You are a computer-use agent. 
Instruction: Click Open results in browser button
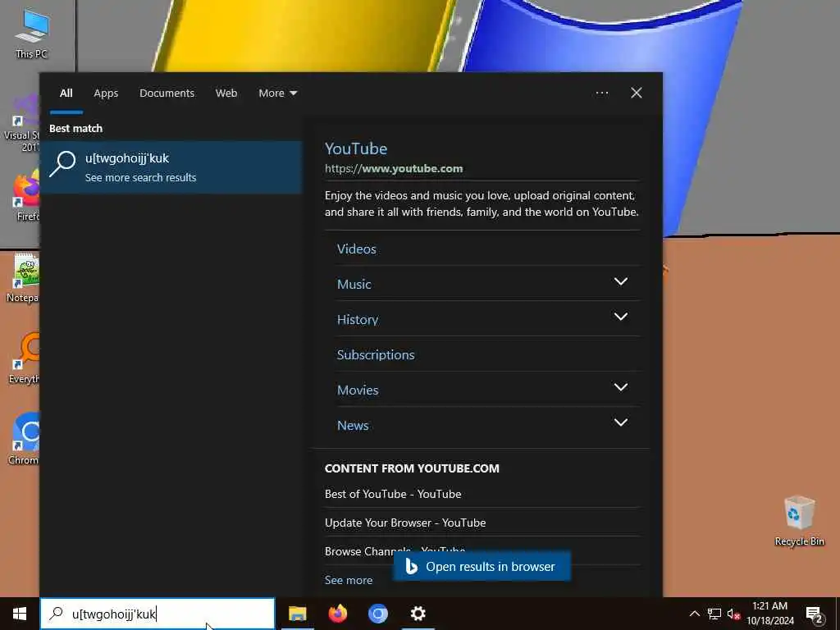tap(482, 567)
